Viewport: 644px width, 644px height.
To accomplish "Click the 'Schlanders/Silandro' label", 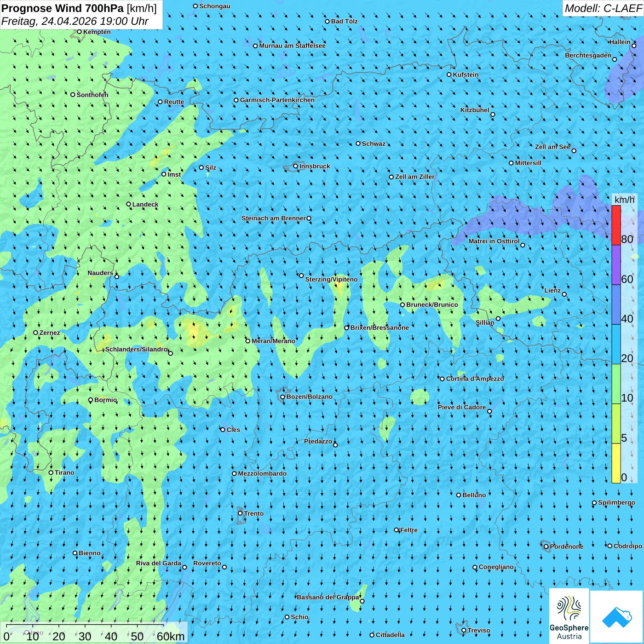I will coord(137,349).
